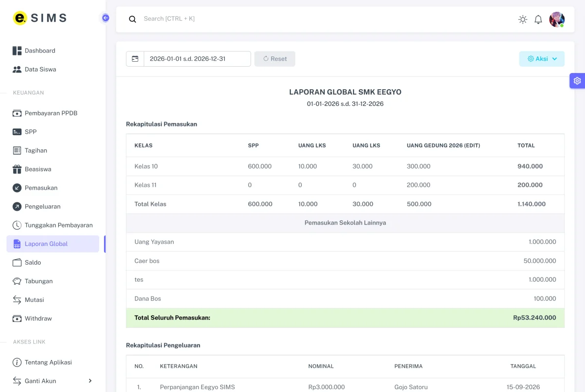Click the Dashboard icon in sidebar
This screenshot has width=585, height=392.
point(17,51)
